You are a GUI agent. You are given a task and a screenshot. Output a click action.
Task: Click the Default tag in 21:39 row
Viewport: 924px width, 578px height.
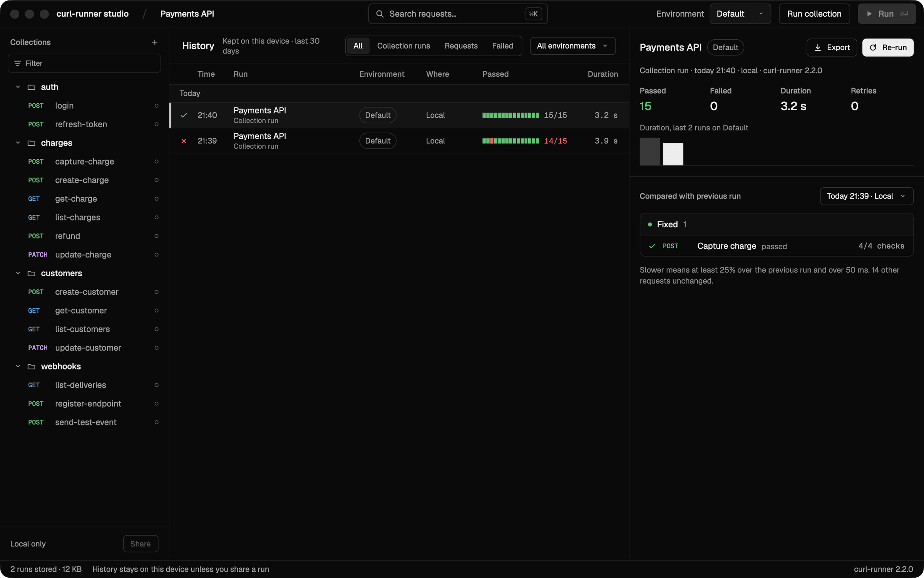click(378, 141)
